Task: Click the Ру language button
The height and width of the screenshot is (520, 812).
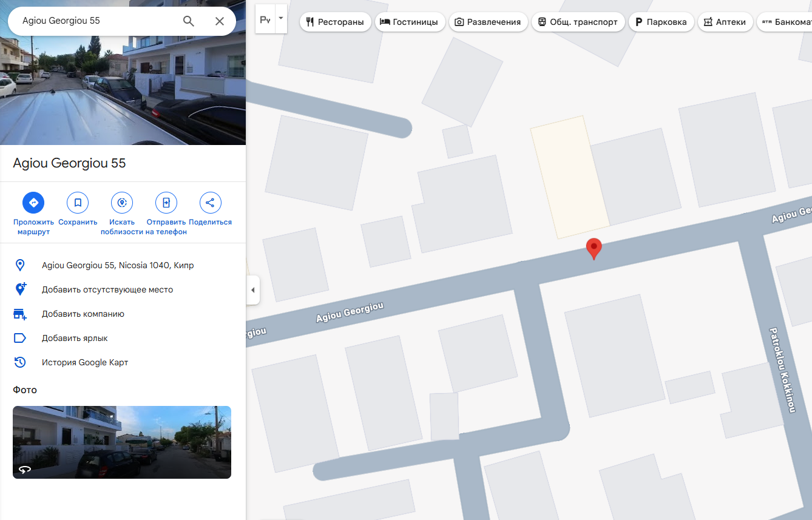Action: click(x=265, y=19)
